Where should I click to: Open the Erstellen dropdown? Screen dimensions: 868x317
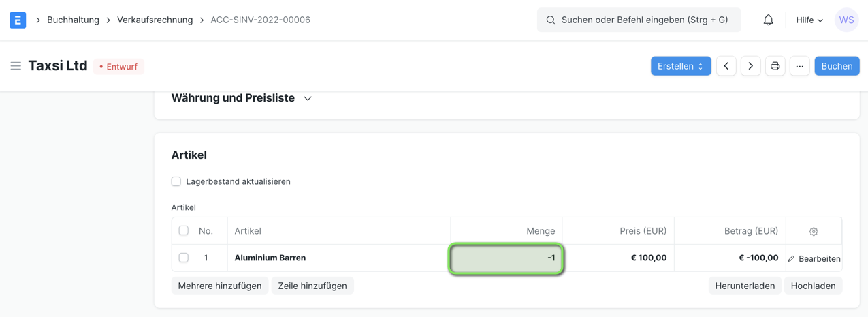click(x=681, y=66)
